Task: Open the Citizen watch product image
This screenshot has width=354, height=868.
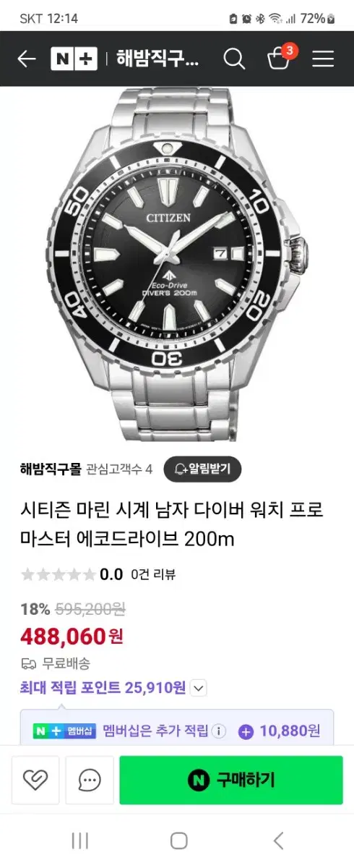Action: [x=177, y=264]
